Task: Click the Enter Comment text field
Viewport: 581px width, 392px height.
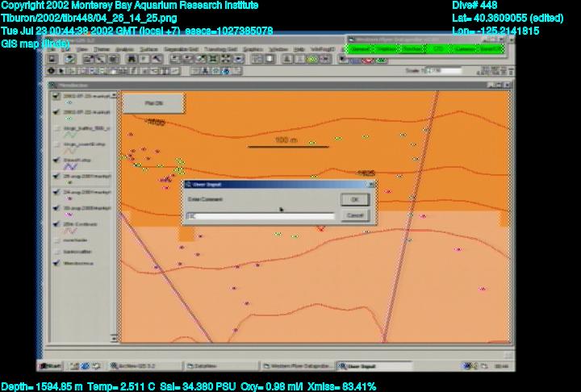Action: [x=259, y=216]
